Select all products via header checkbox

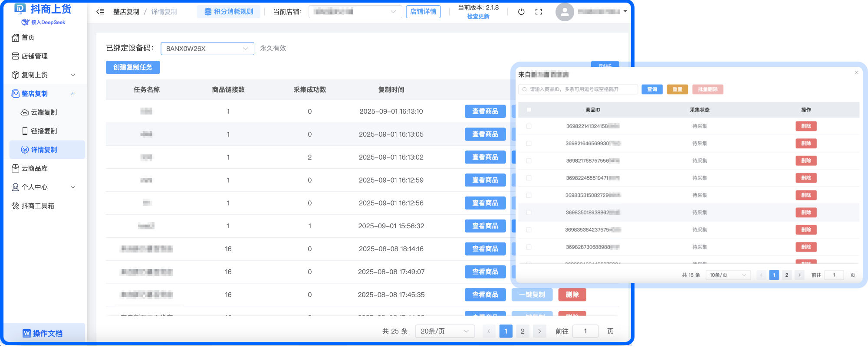click(x=529, y=110)
